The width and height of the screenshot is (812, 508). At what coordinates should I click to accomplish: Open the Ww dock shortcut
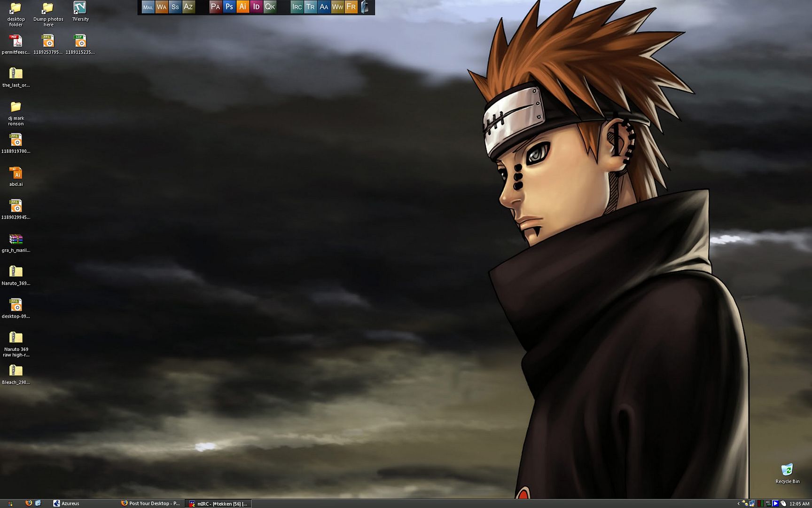point(337,7)
